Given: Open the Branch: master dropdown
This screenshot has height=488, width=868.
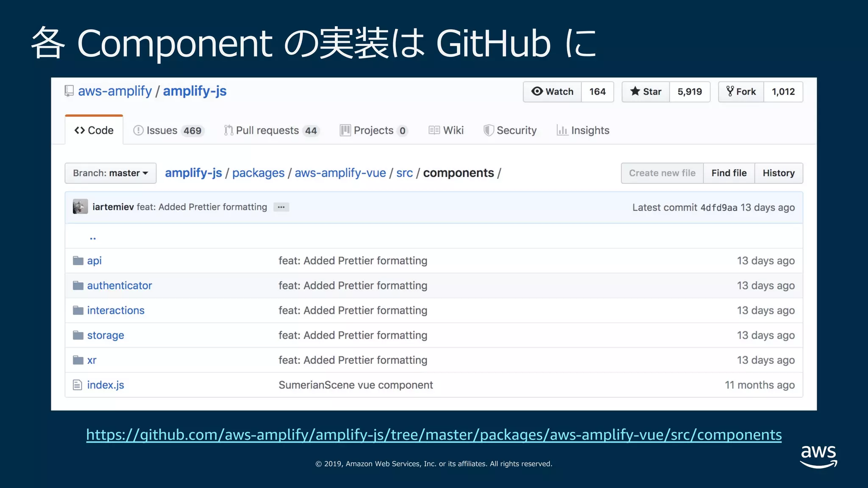Looking at the screenshot, I should 111,173.
